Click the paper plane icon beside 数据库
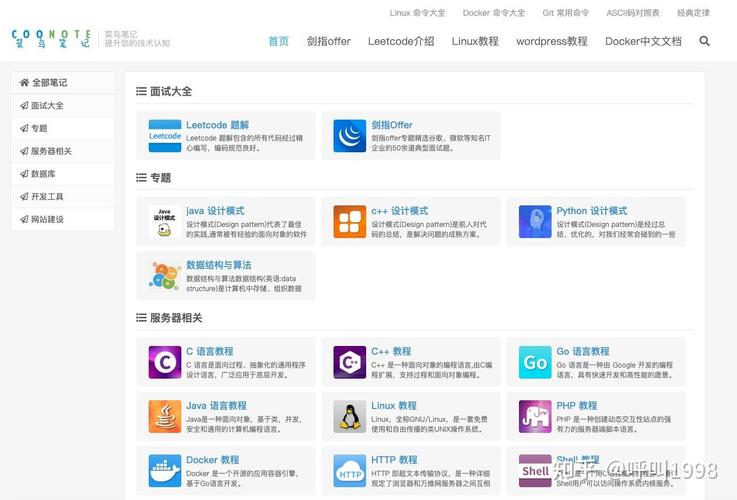737x500 pixels. pyautogui.click(x=24, y=174)
